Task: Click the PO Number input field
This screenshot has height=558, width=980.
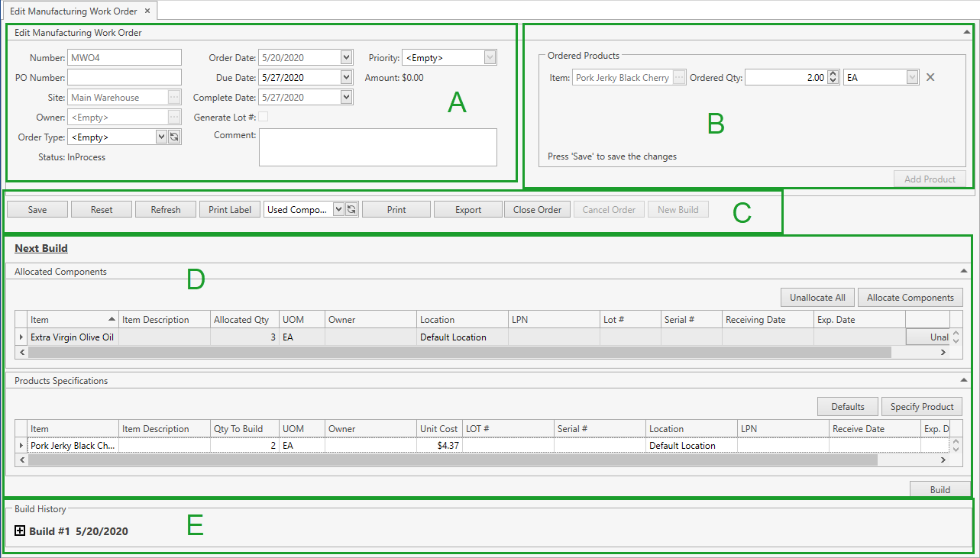Action: click(125, 77)
